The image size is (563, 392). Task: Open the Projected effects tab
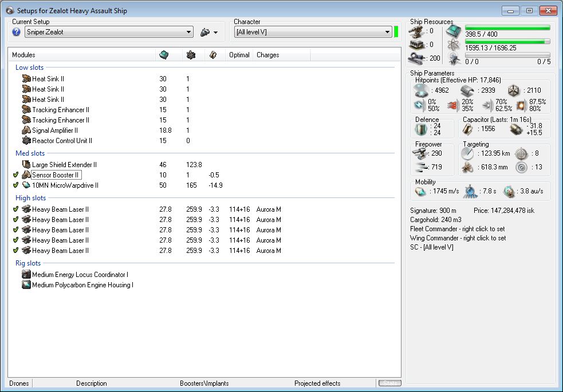(317, 383)
